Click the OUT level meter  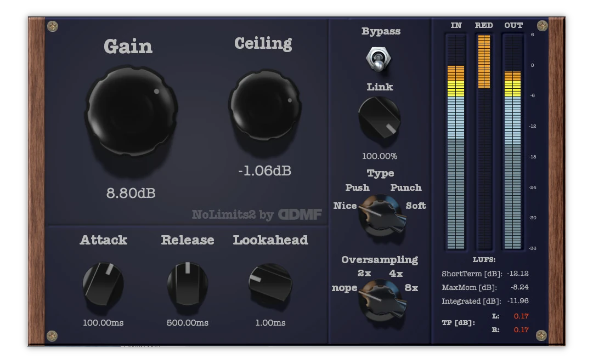(x=512, y=142)
